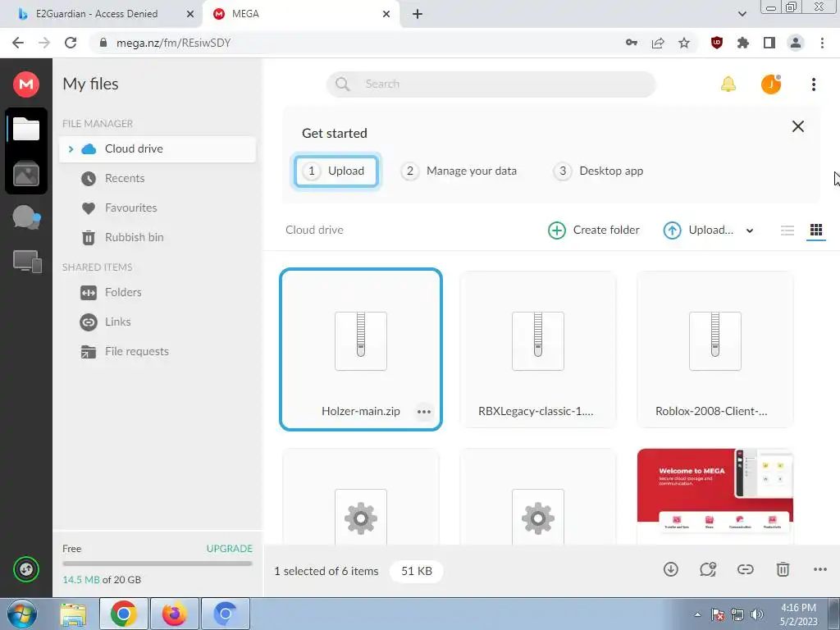This screenshot has width=840, height=630.
Task: Click the storage usage progress bar
Action: click(157, 564)
